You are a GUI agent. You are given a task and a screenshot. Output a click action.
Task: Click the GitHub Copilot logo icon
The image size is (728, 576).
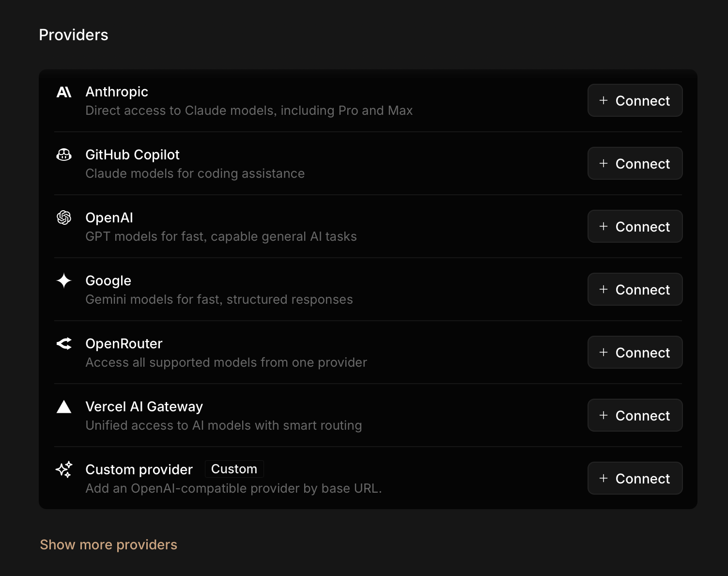64,155
